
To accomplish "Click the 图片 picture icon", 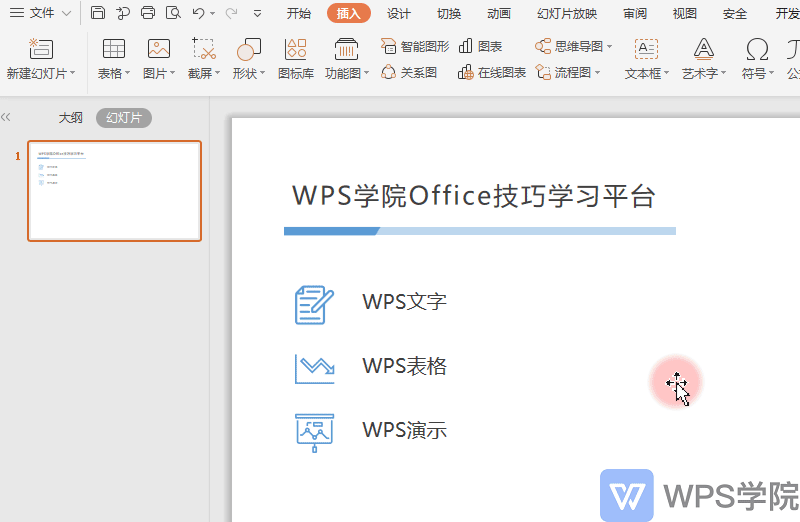I will tap(159, 49).
